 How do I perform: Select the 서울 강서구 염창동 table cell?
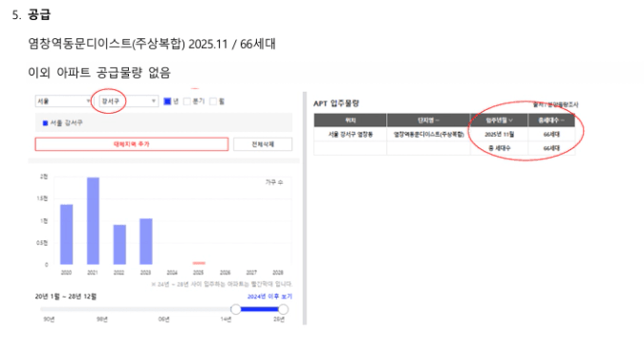tap(351, 135)
